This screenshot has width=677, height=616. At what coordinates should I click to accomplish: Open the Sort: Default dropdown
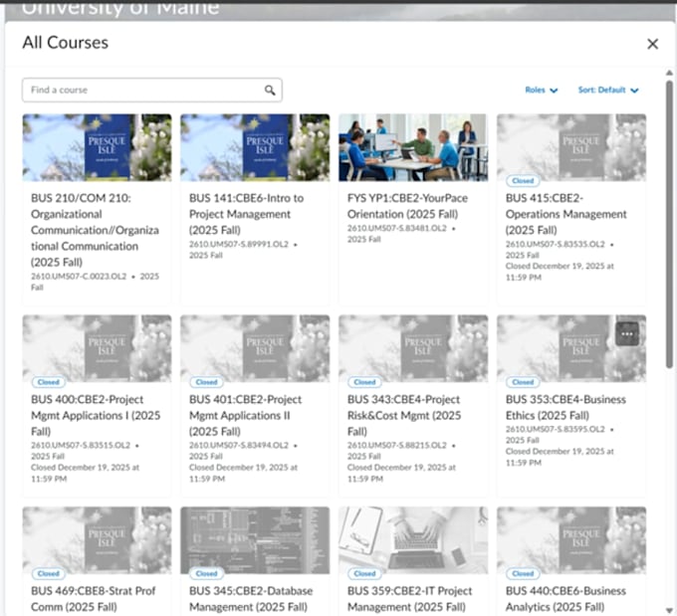coord(608,90)
